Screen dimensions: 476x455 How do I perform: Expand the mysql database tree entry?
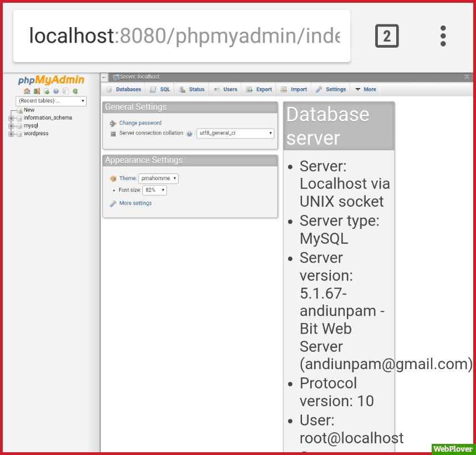12,125
